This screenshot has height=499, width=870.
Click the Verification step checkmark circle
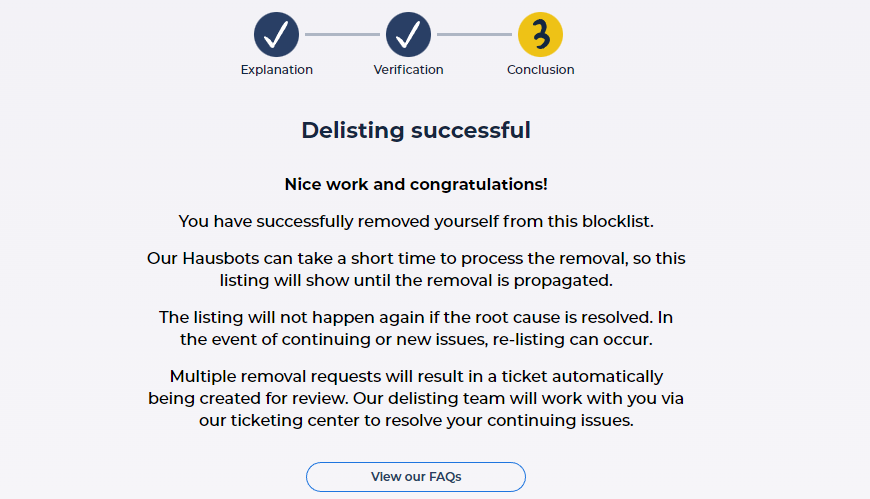point(408,34)
